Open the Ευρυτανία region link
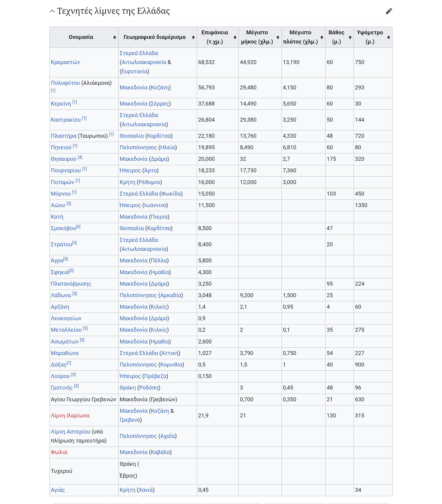The height and width of the screenshot is (504, 442). click(134, 71)
